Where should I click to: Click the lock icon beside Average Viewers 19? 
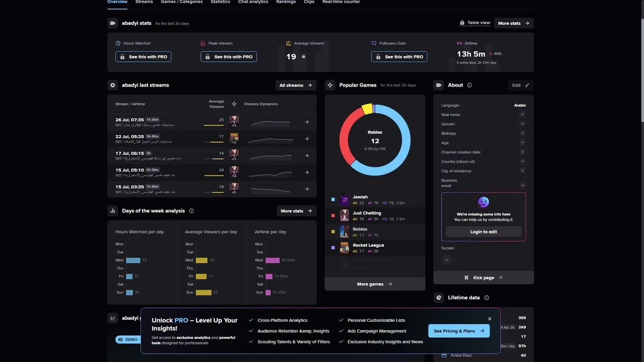303,57
